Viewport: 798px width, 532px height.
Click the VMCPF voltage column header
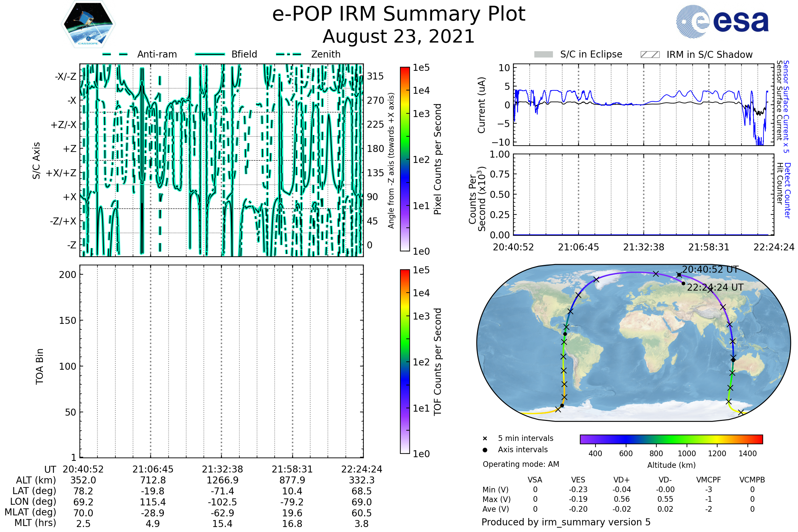709,480
